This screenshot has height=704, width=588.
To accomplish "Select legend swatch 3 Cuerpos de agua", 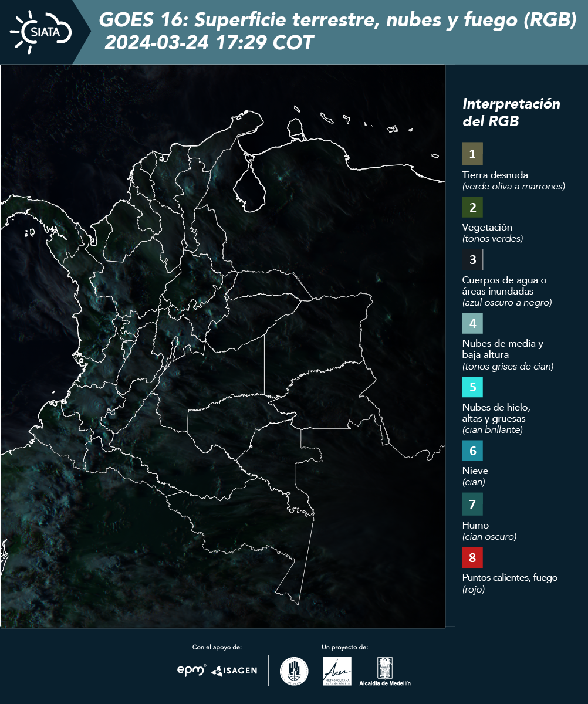I will (472, 259).
